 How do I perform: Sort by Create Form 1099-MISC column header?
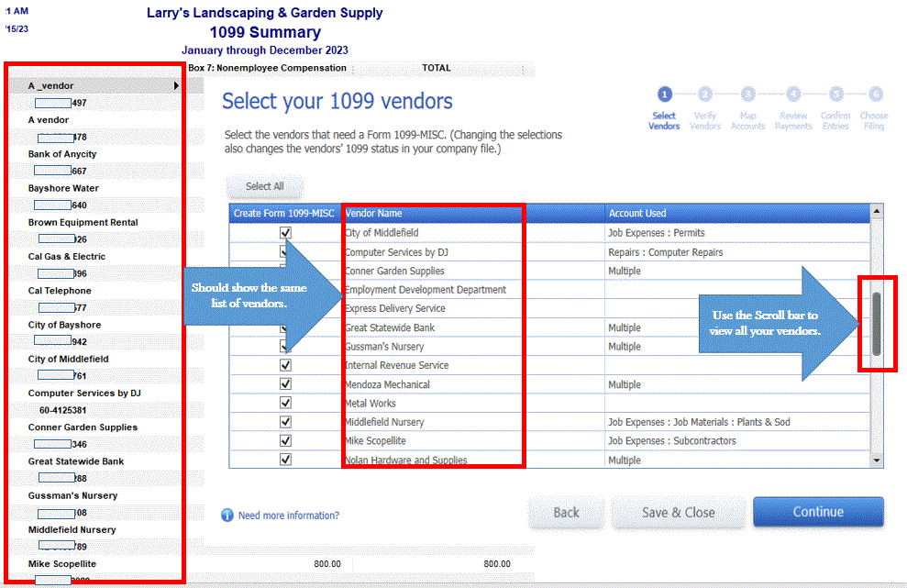coord(284,213)
